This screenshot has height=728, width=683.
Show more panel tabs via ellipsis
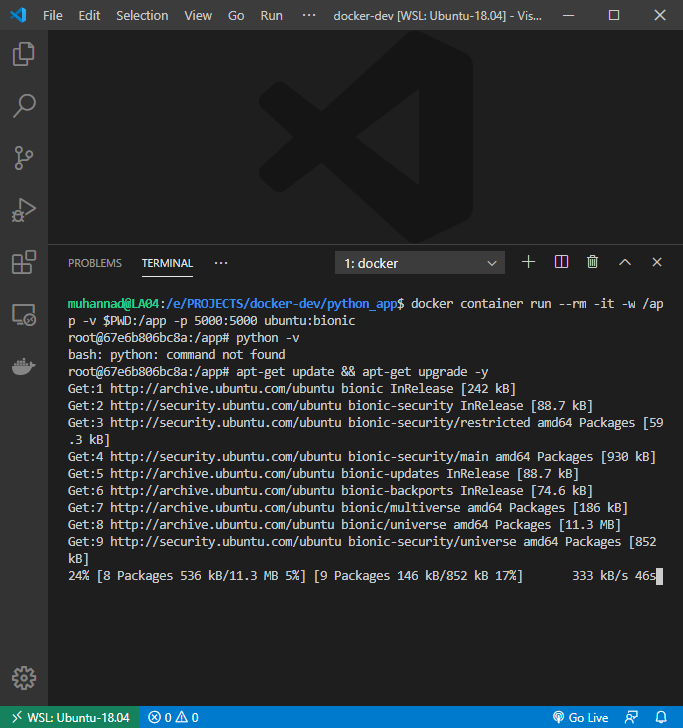coord(221,263)
